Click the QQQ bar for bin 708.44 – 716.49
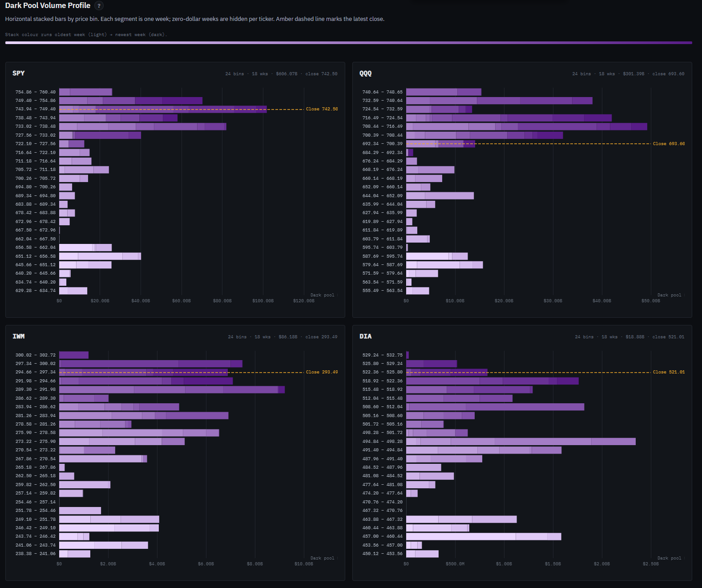Image resolution: width=702 pixels, height=588 pixels. [x=527, y=126]
